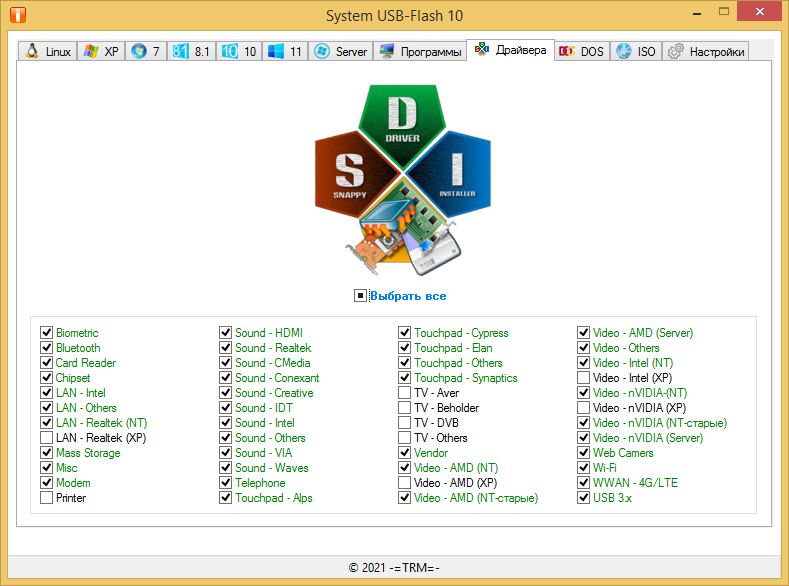Uncheck the Wi-Fi driver checkbox
The image size is (789, 586).
[x=584, y=468]
